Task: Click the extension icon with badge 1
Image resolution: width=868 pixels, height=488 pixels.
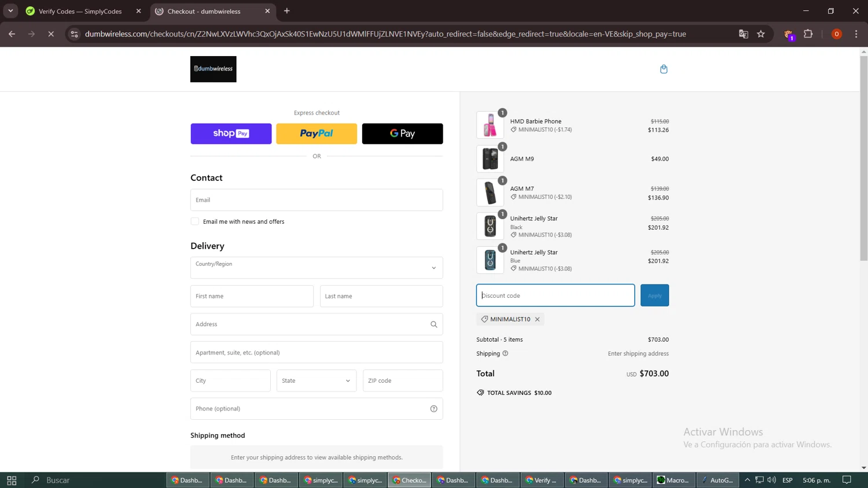Action: tap(789, 35)
